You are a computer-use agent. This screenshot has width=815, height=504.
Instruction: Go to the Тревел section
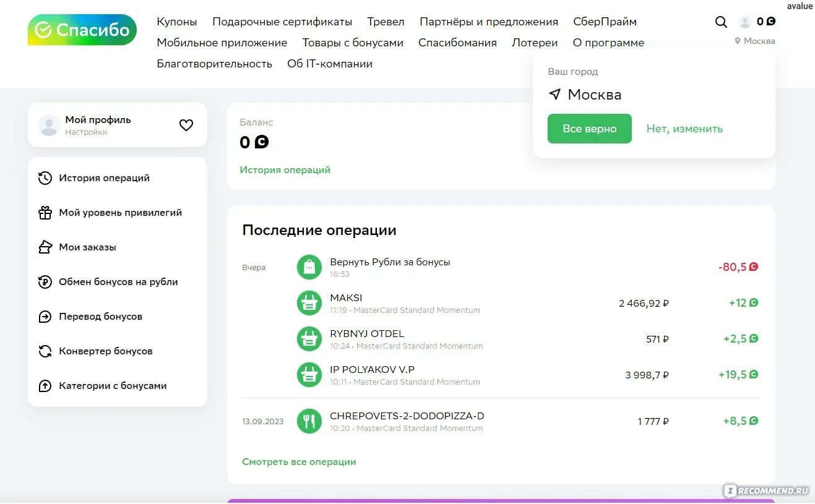(386, 22)
